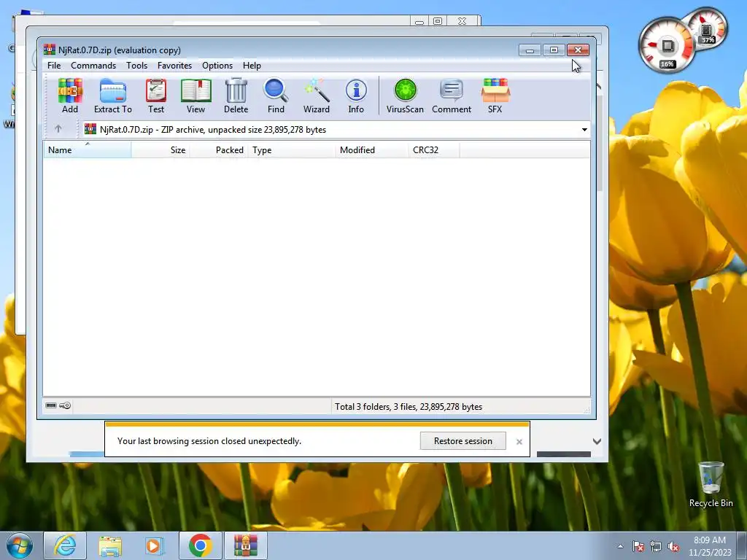Screen dimensions: 747x560
Task: Show archive Info
Action: (356, 96)
